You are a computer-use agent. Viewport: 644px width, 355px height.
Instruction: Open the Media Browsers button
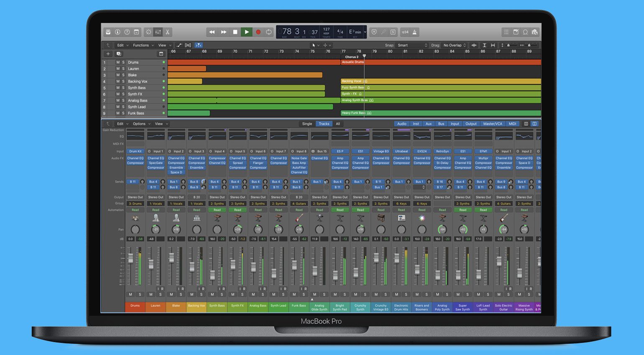[x=535, y=32]
